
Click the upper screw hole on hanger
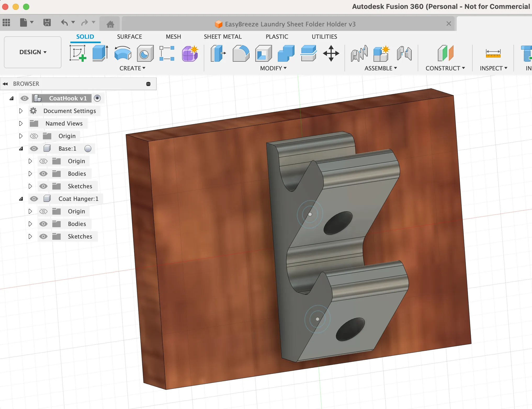point(338,223)
